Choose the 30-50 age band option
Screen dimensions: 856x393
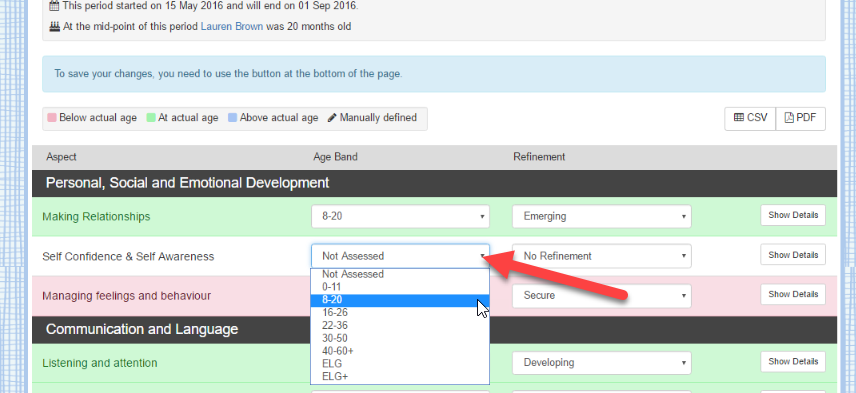[400, 338]
